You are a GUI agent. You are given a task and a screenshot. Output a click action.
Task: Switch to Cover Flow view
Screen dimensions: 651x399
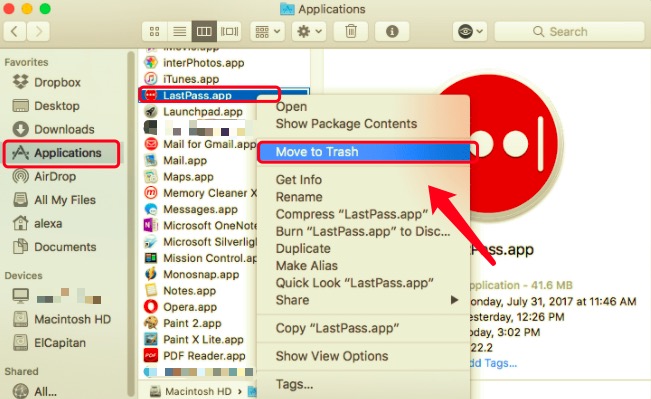coord(229,32)
